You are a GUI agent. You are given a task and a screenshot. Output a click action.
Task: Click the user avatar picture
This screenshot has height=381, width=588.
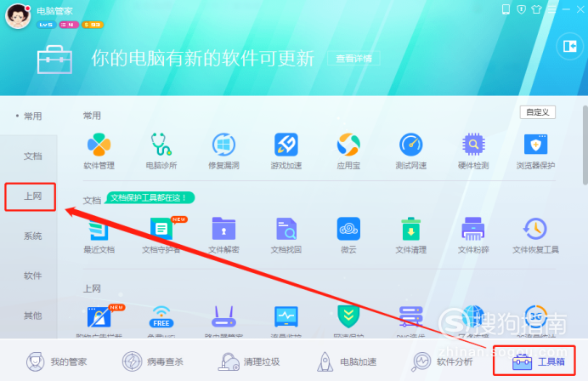coord(18,16)
